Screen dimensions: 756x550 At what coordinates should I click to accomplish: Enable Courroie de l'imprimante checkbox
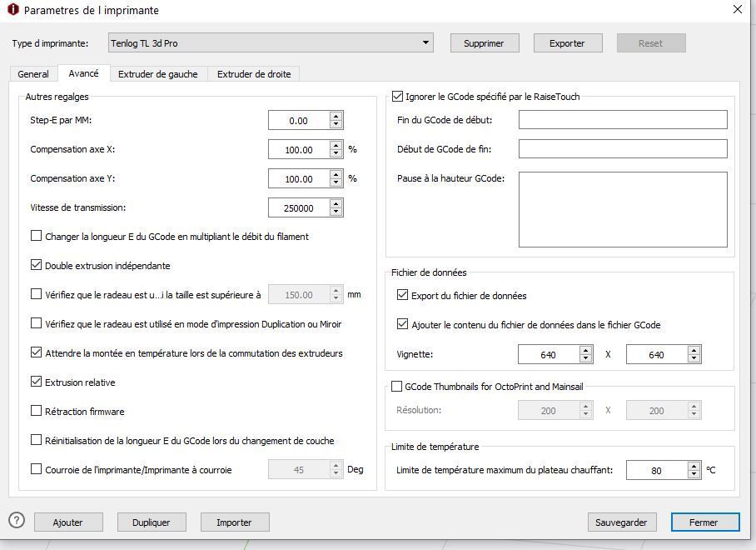click(36, 469)
